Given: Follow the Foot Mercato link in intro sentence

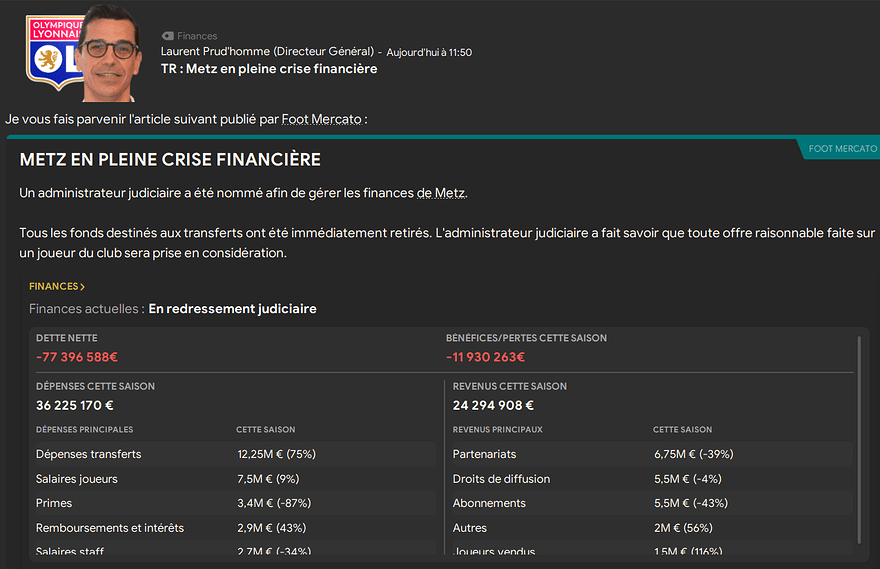Looking at the screenshot, I should pyautogui.click(x=321, y=119).
